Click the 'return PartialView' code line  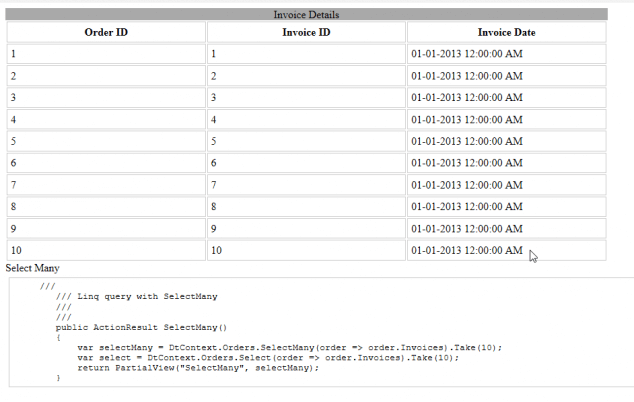click(x=198, y=367)
